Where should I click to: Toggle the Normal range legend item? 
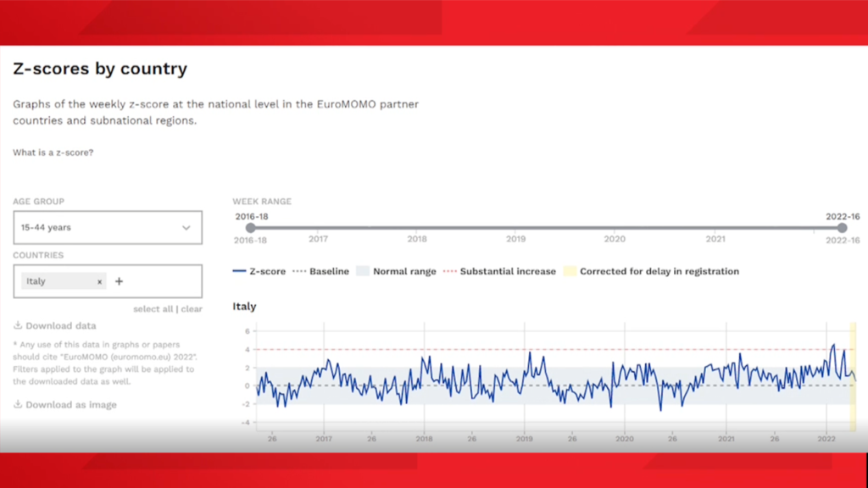396,272
